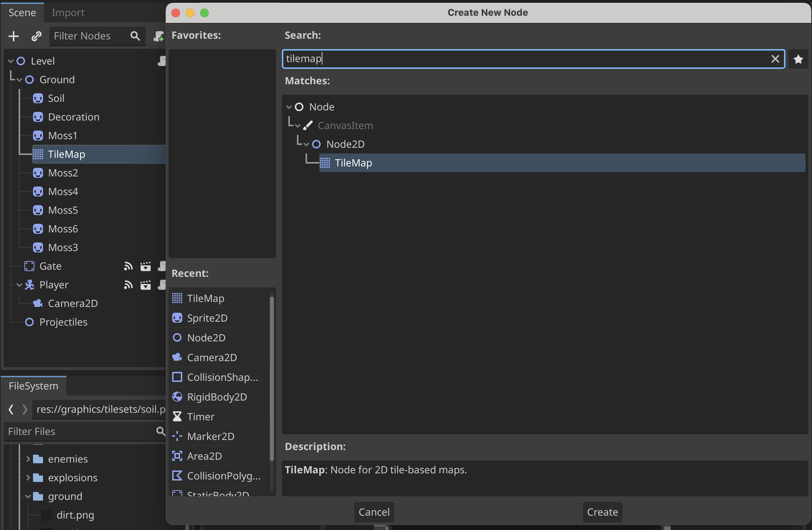Select the Moss1 node
Viewport: 812px width, 530px height.
click(x=62, y=136)
